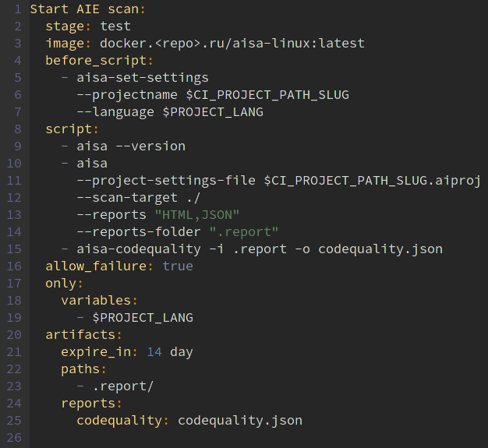Click the 'expire_in' key
Screen dimensions: 488x448
96,353
